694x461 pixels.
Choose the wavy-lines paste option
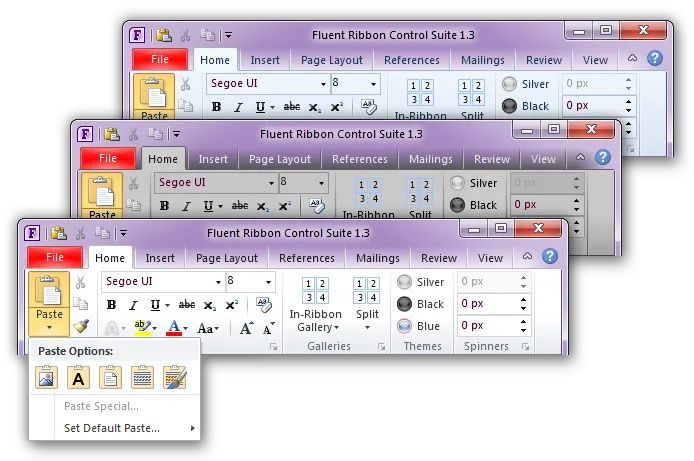tap(143, 377)
